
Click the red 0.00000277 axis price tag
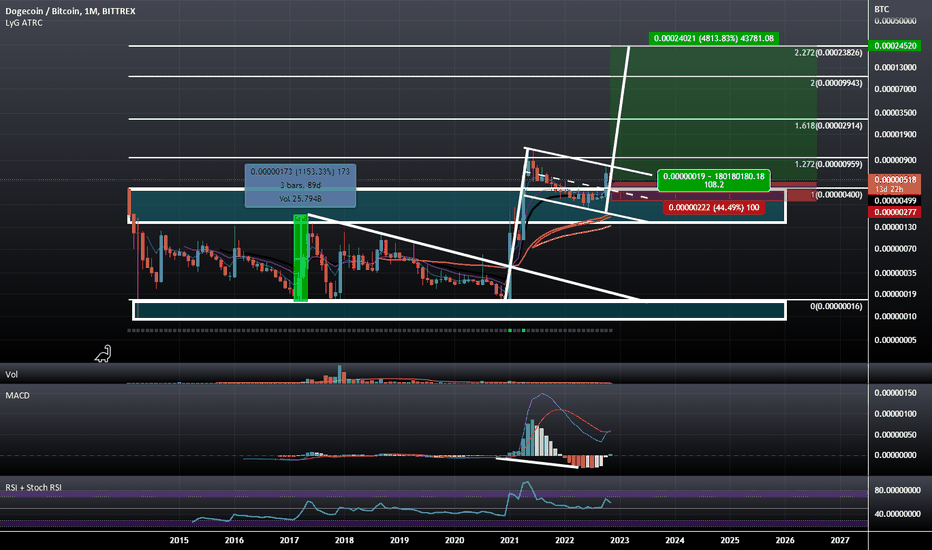point(895,212)
